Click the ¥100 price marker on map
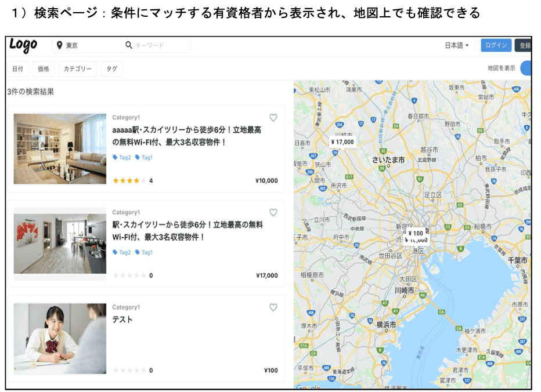 tap(415, 233)
